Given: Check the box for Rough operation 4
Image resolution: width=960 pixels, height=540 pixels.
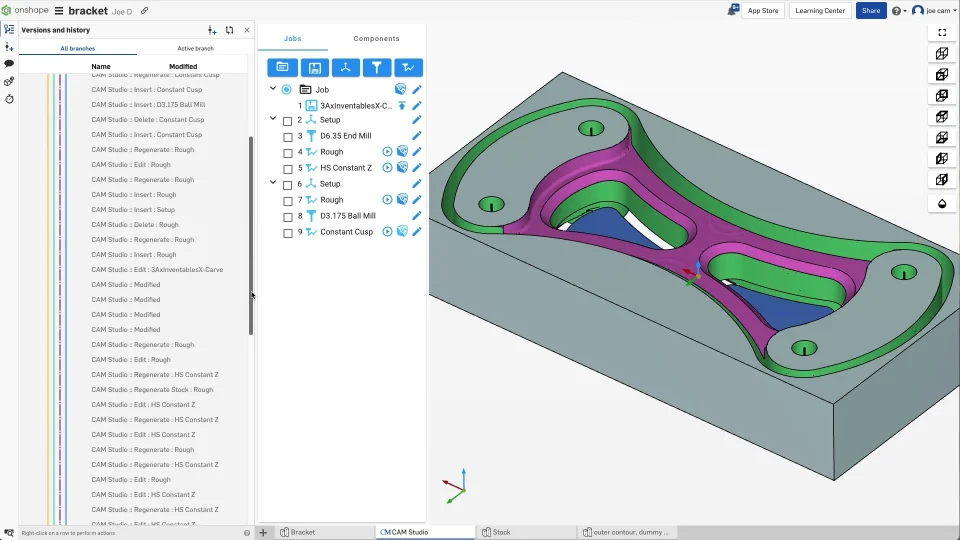Looking at the screenshot, I should (288, 152).
